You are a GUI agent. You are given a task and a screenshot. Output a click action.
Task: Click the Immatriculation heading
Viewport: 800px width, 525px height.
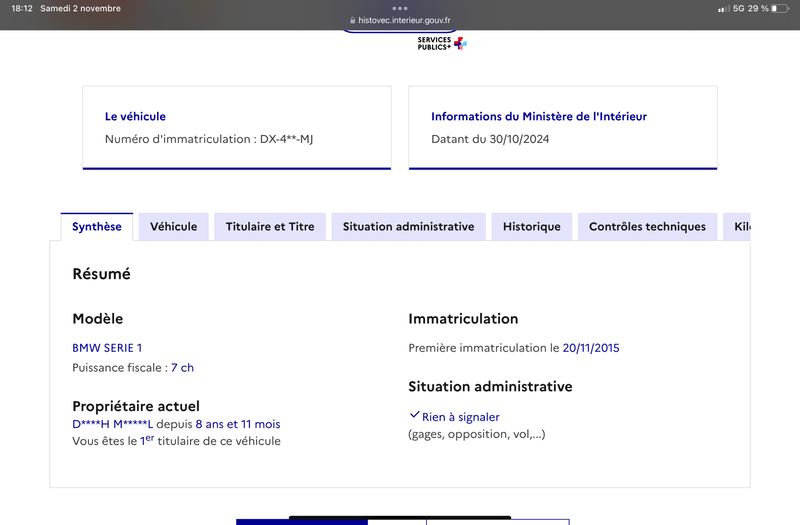tap(463, 319)
